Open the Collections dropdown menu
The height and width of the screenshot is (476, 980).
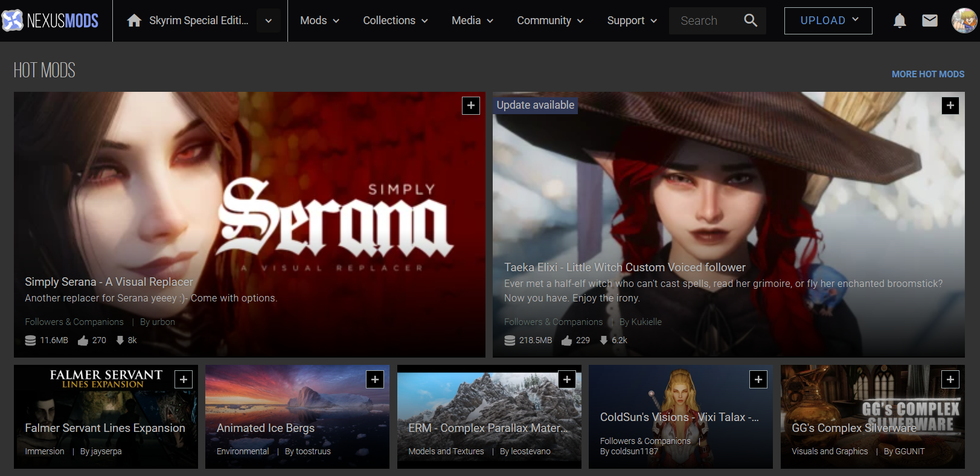coord(396,21)
